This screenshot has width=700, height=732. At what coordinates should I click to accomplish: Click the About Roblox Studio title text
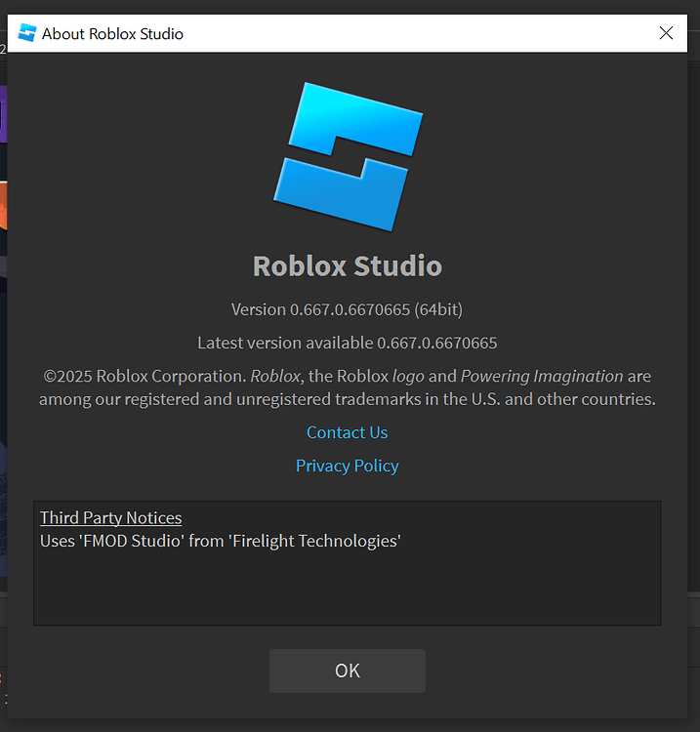(x=112, y=33)
